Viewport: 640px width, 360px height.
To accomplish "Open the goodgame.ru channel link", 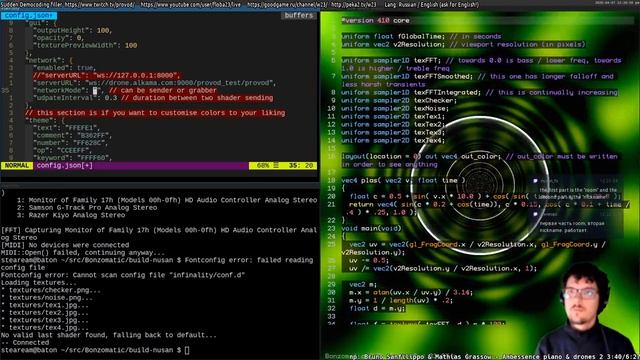I will [287, 5].
